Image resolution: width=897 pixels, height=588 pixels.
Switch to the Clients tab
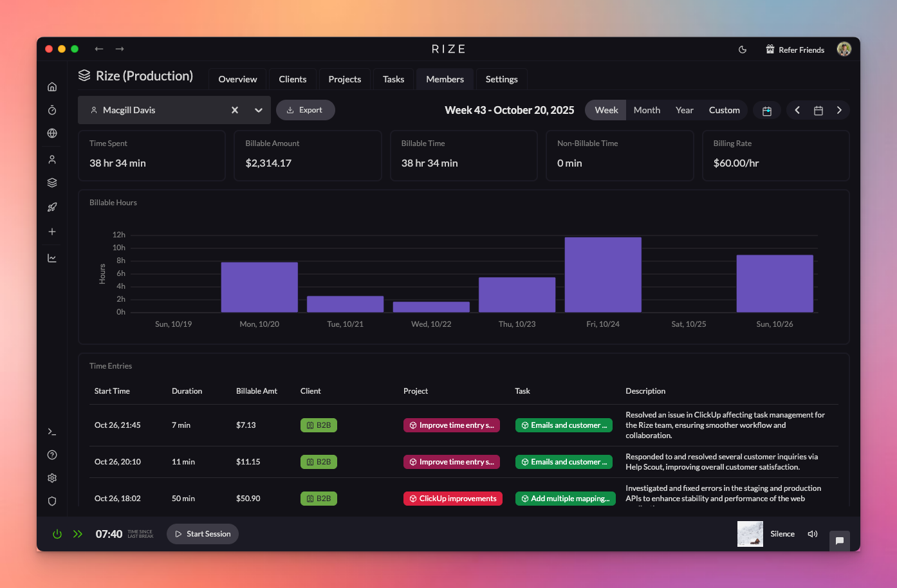(293, 79)
